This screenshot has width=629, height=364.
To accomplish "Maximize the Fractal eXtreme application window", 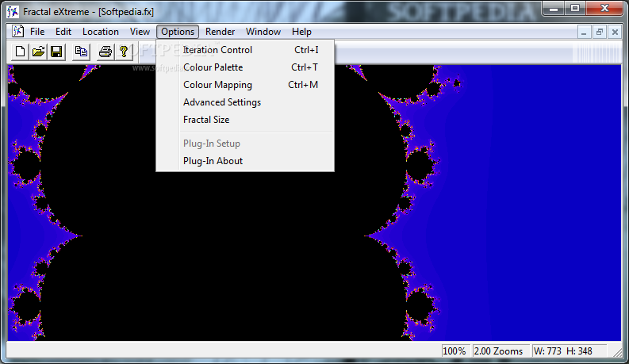I will pyautogui.click(x=575, y=9).
